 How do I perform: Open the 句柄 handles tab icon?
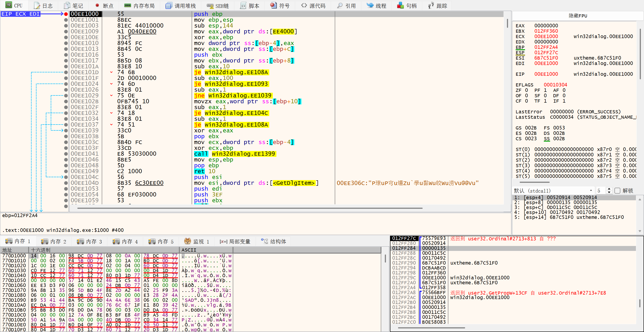[x=400, y=6]
